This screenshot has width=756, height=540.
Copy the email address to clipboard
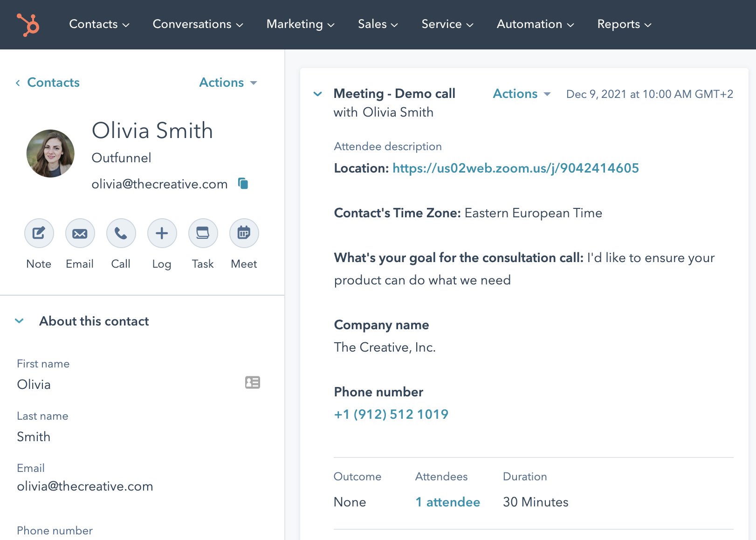(x=243, y=184)
